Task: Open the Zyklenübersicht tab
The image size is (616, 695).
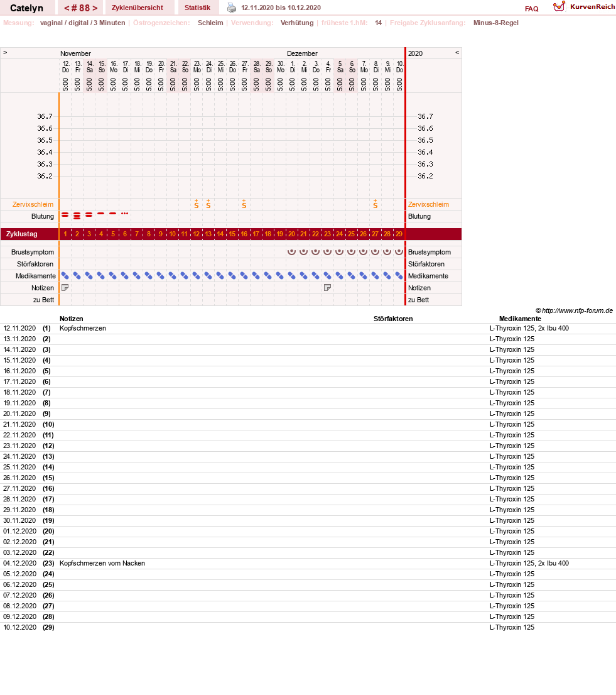Action: [x=138, y=8]
